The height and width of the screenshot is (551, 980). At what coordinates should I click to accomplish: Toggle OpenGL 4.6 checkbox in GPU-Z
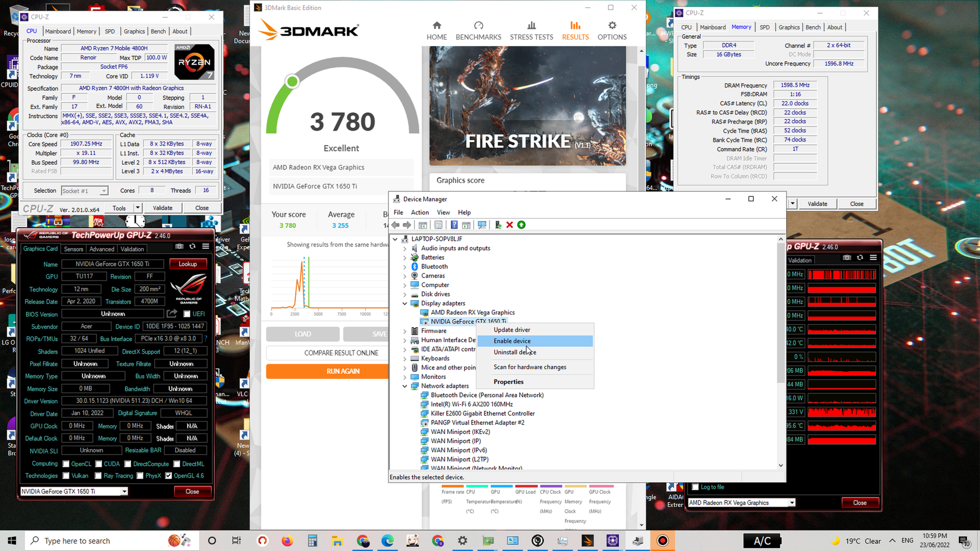(x=168, y=475)
